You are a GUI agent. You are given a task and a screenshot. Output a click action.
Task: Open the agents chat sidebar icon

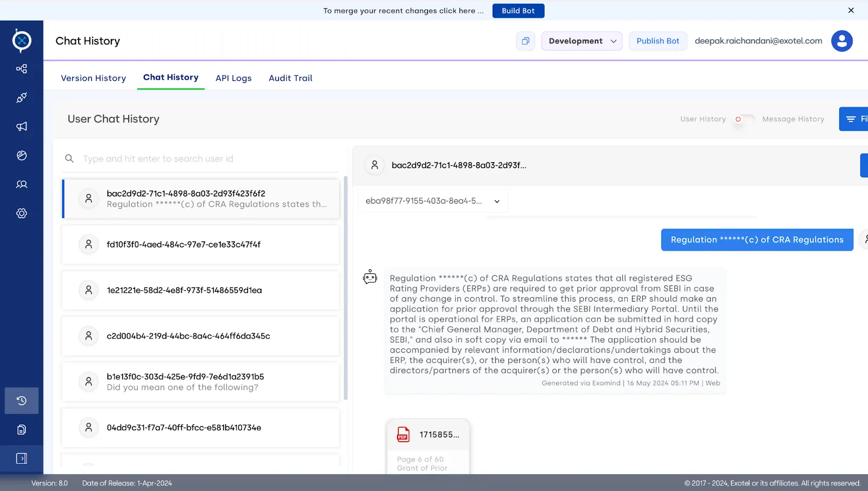point(22,184)
